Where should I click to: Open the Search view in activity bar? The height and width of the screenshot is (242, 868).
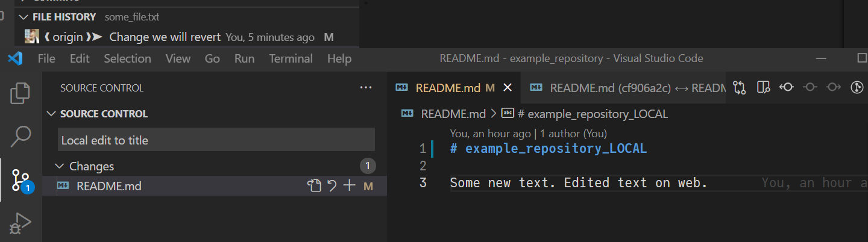coord(20,137)
